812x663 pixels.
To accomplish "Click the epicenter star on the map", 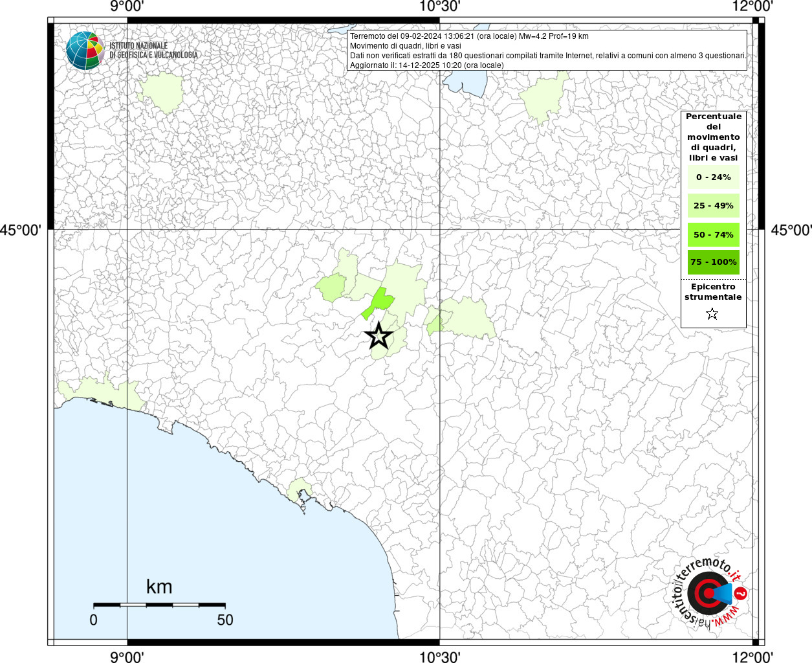I will click(379, 335).
